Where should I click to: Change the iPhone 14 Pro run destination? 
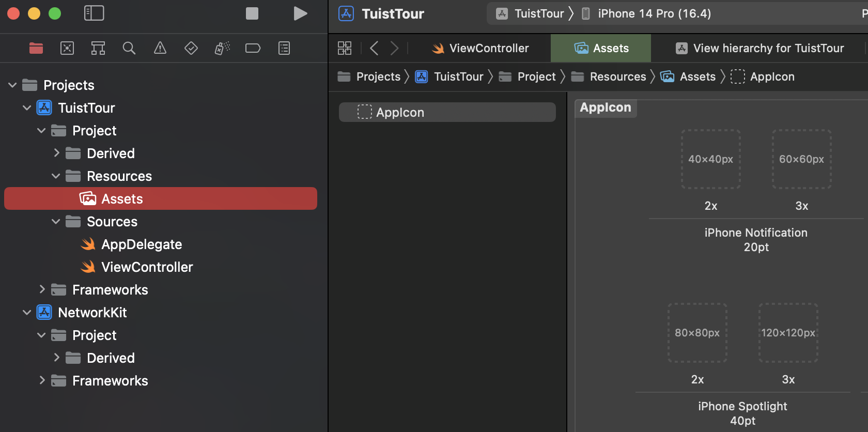pos(647,13)
